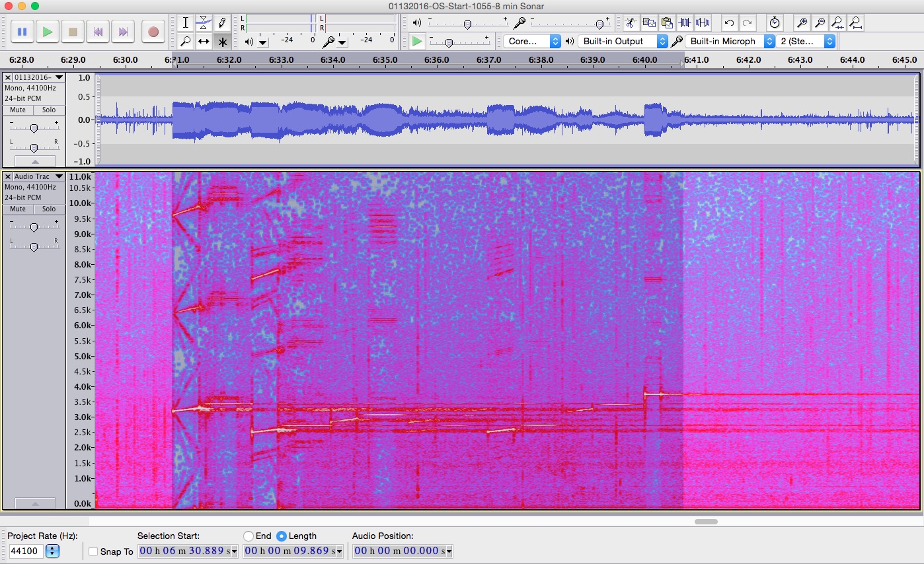Click the playback volume slider handle
The height and width of the screenshot is (564, 924).
tap(467, 24)
